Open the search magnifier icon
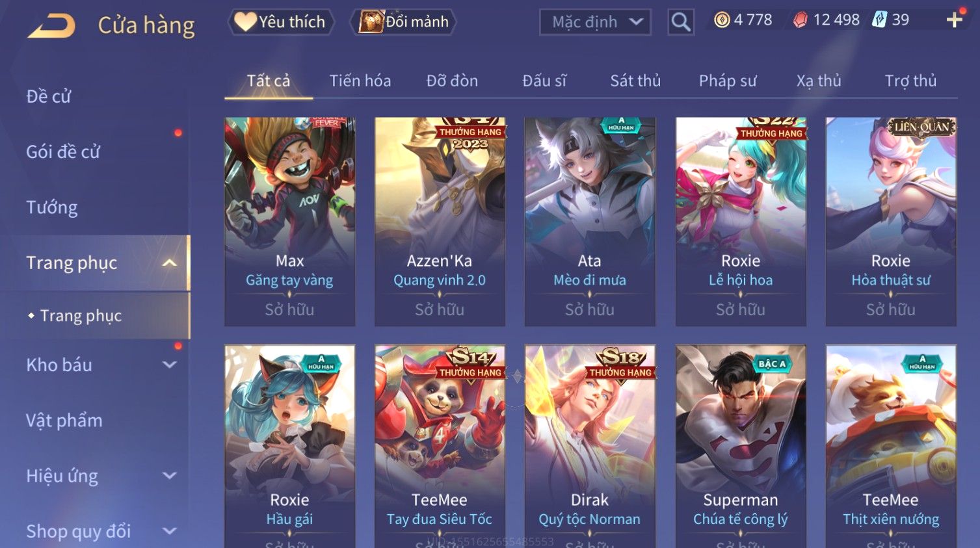 tap(681, 22)
